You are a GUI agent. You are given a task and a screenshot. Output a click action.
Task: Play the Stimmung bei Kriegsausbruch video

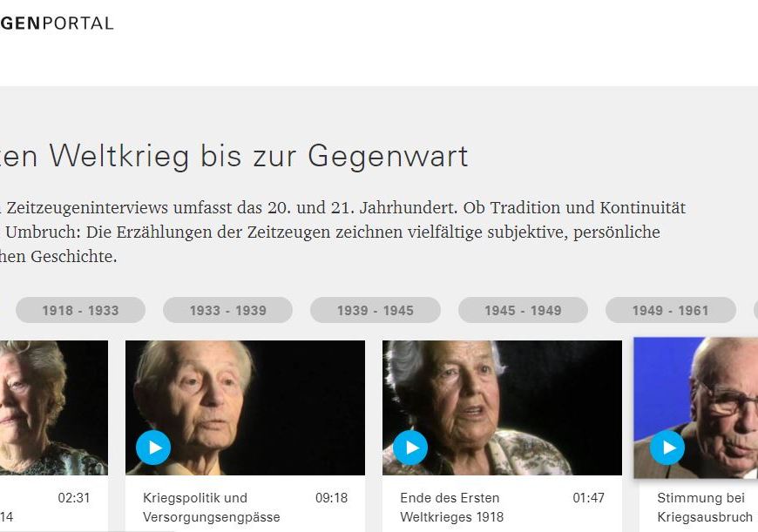click(667, 448)
